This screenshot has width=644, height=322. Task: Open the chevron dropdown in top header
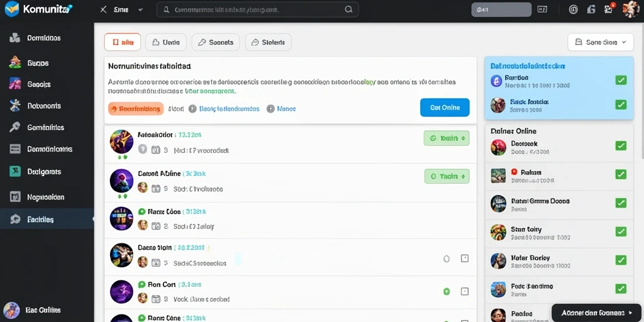coord(140,9)
